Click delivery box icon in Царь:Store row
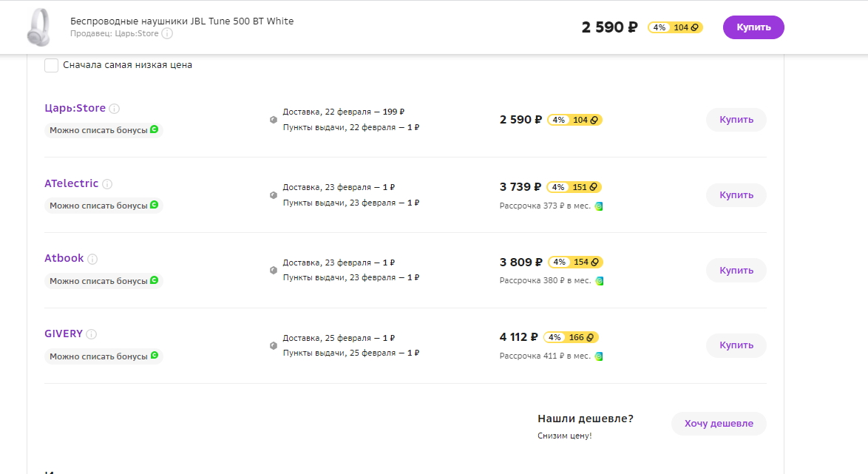Image resolution: width=868 pixels, height=474 pixels. 274,120
